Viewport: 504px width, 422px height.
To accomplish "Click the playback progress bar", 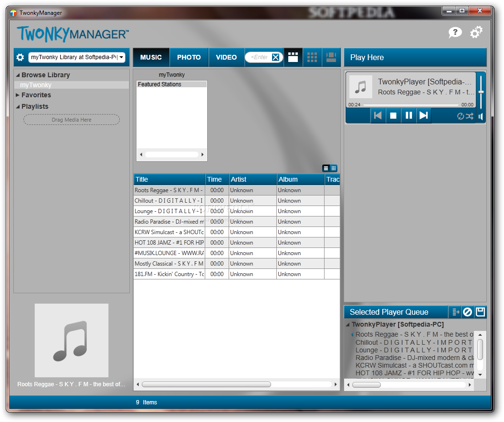I will tap(411, 105).
